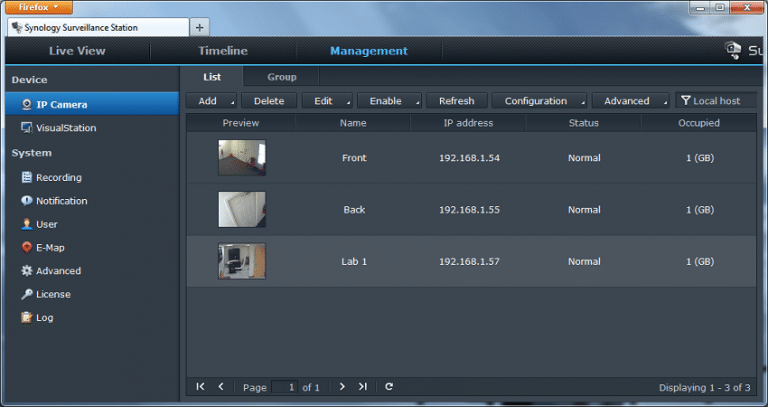The height and width of the screenshot is (407, 768).
Task: Open the Back camera preview thumbnail
Action: pyautogui.click(x=242, y=210)
